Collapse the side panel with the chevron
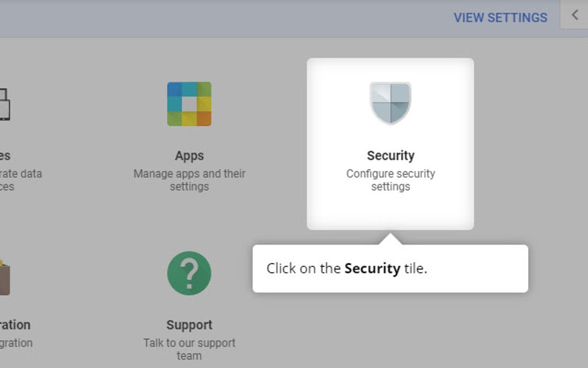 [574, 15]
